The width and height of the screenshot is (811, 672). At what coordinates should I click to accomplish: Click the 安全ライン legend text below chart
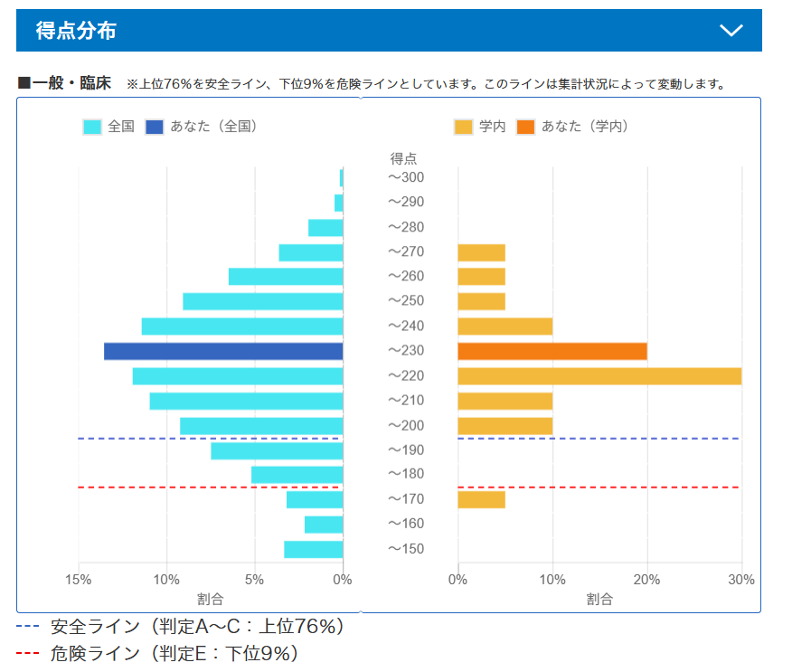point(197,626)
